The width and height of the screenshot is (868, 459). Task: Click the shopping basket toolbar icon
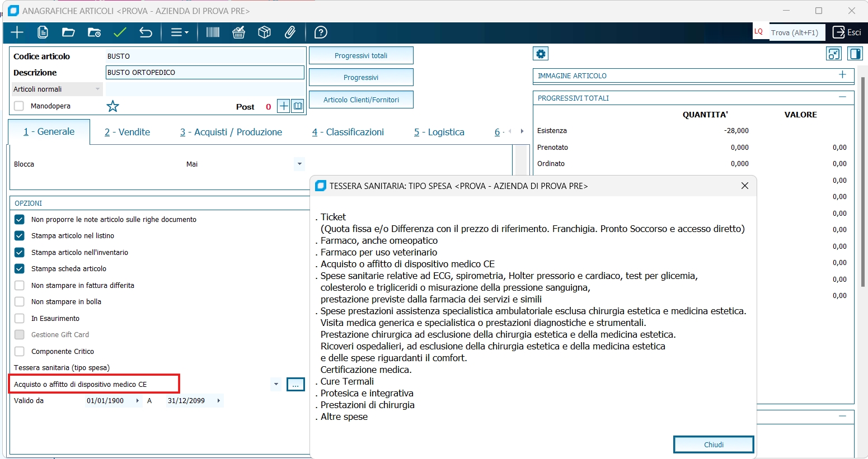[239, 32]
